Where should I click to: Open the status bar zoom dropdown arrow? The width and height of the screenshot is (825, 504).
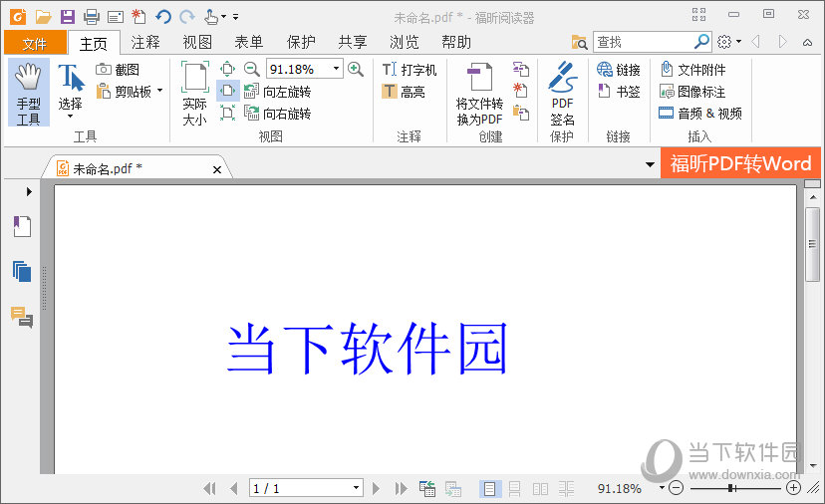tap(662, 488)
